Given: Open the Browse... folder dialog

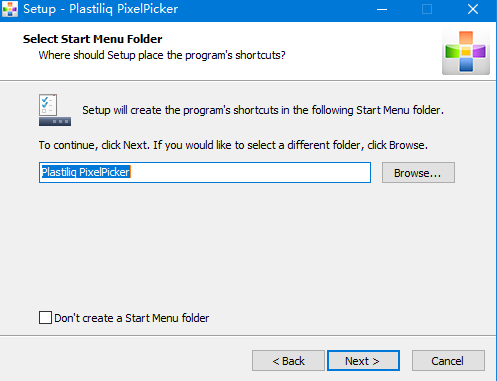Looking at the screenshot, I should [x=418, y=173].
